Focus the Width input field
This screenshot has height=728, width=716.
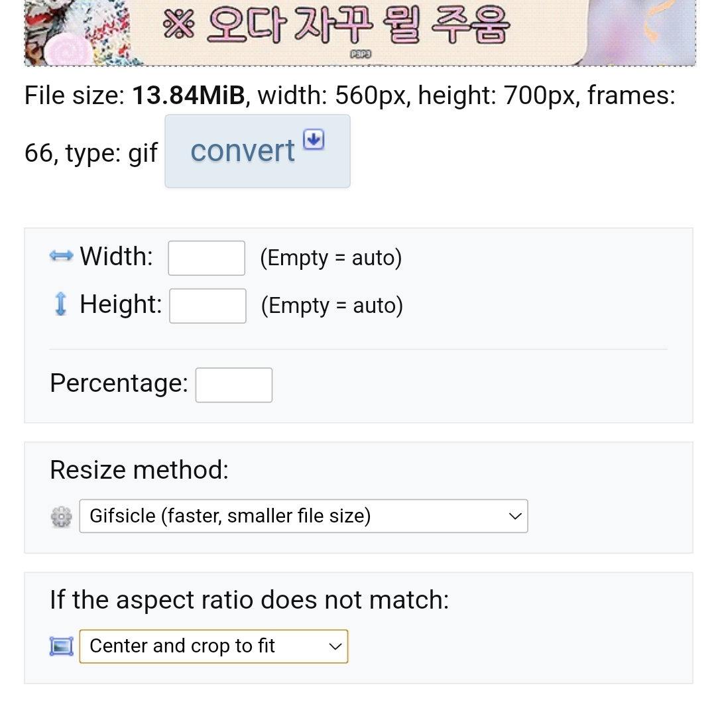point(207,258)
